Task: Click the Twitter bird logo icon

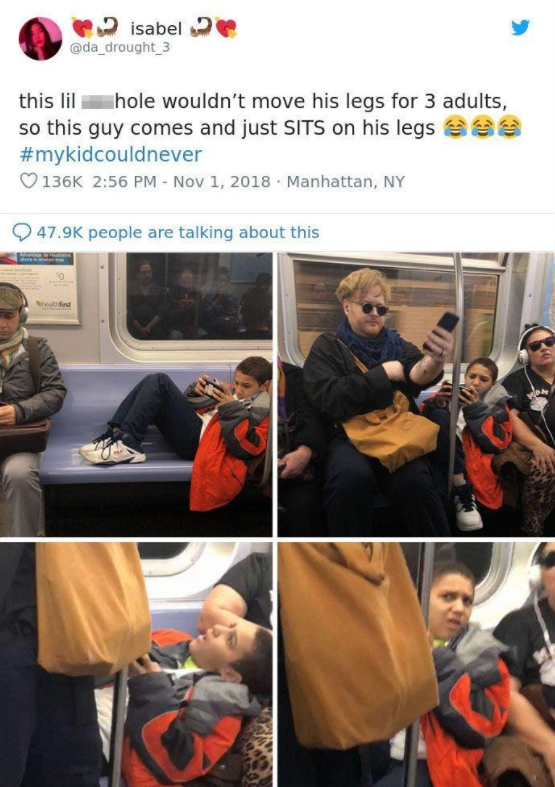Action: click(520, 27)
